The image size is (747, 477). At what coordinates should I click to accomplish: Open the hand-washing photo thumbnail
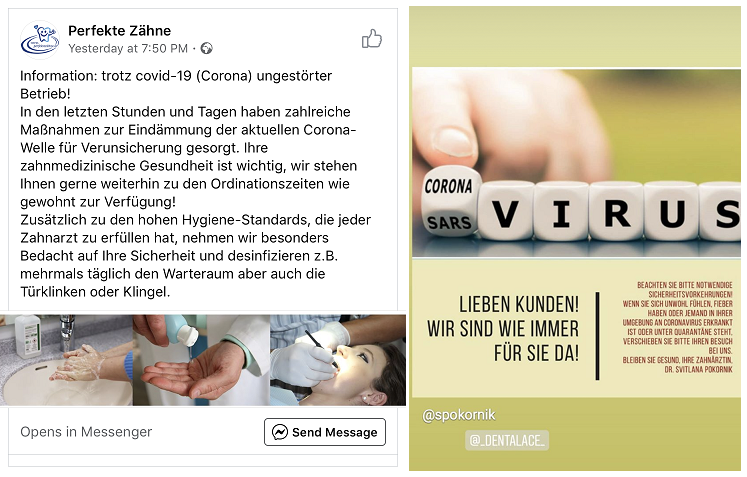pyautogui.click(x=66, y=360)
